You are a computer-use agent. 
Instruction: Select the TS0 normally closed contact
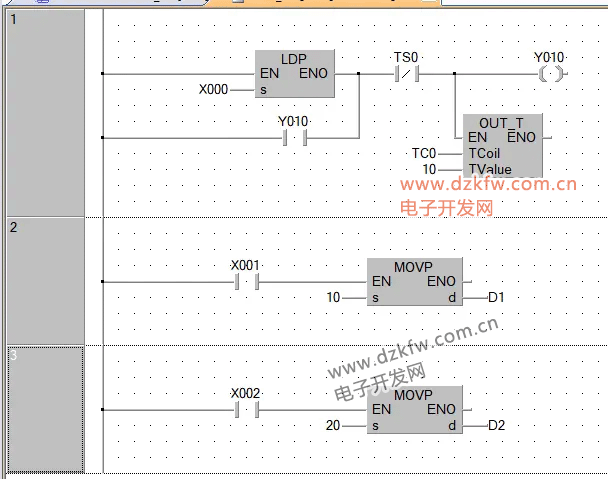coord(406,74)
